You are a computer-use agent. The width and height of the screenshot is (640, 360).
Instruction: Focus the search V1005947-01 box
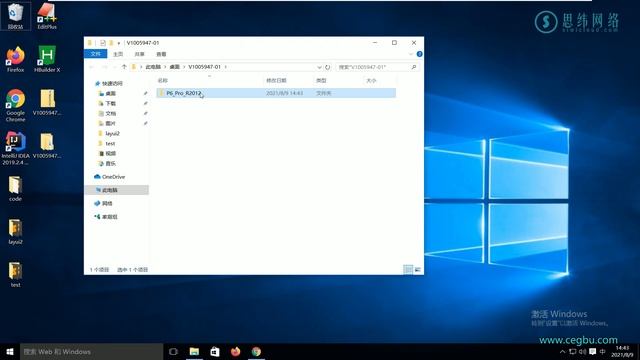372,67
